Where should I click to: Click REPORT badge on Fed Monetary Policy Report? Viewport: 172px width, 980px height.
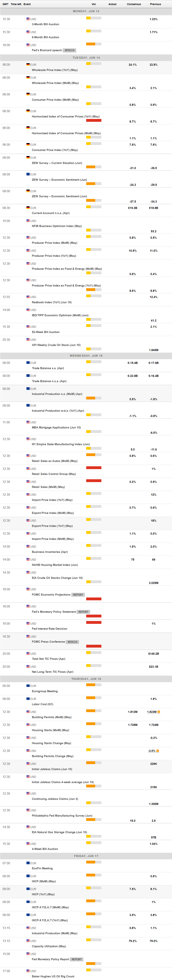click(x=77, y=959)
